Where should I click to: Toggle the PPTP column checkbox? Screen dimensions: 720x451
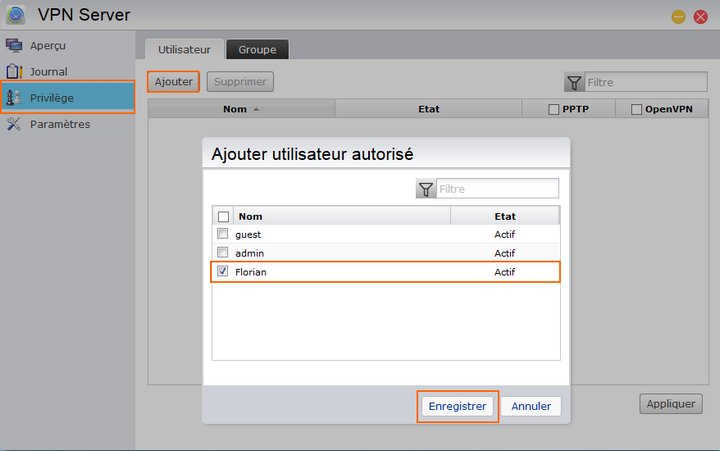(x=554, y=109)
